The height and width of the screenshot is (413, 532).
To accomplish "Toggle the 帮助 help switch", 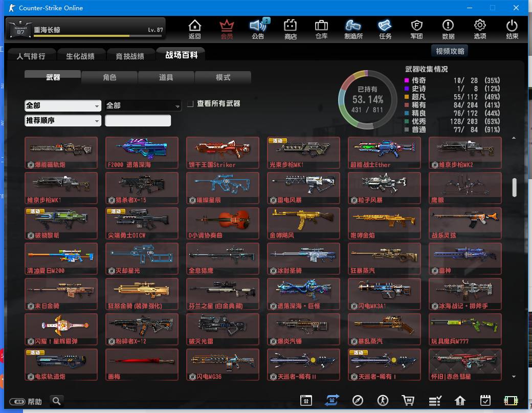I will coord(17,402).
